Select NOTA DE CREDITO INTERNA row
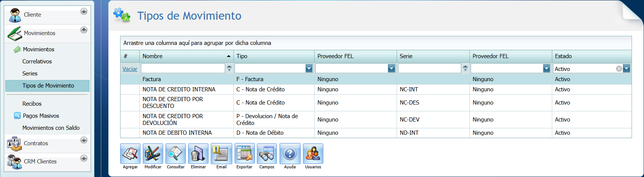 tap(376, 89)
